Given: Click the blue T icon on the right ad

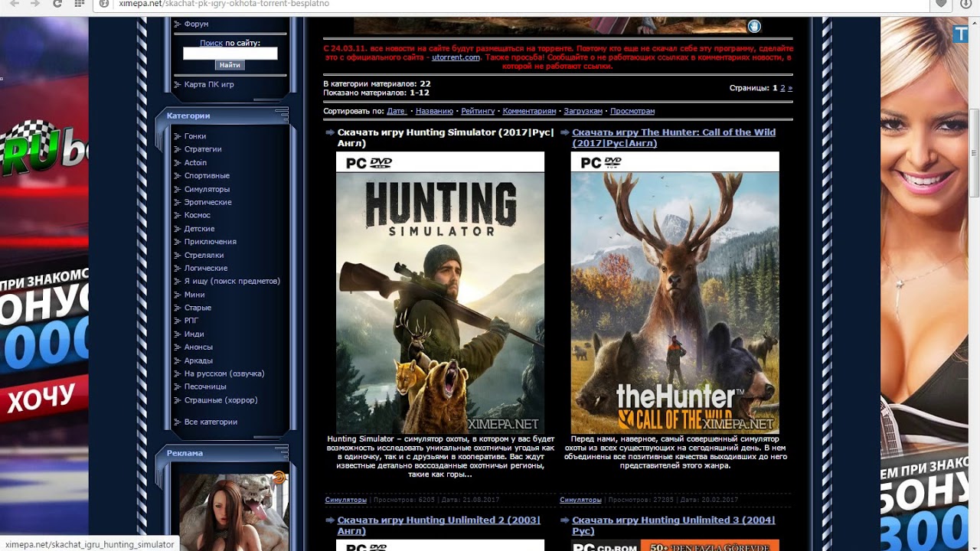Looking at the screenshot, I should [x=962, y=34].
